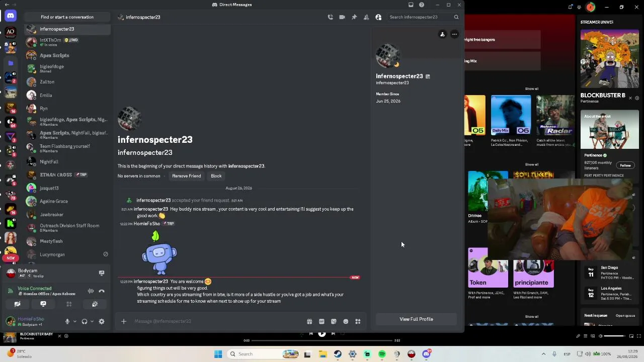Image resolution: width=644 pixels, height=362 pixels.
Task: Open more options in profile panel
Action: point(454,34)
